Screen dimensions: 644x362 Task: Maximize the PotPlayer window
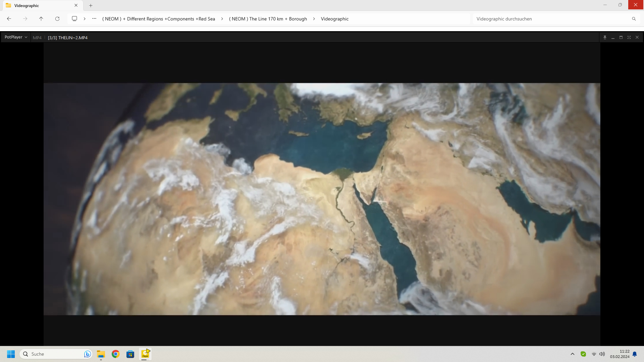621,38
